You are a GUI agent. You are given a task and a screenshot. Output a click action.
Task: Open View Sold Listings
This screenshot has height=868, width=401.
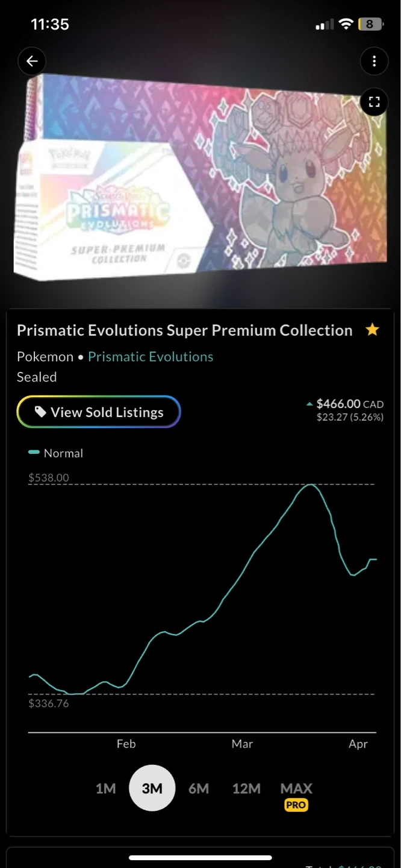(99, 412)
